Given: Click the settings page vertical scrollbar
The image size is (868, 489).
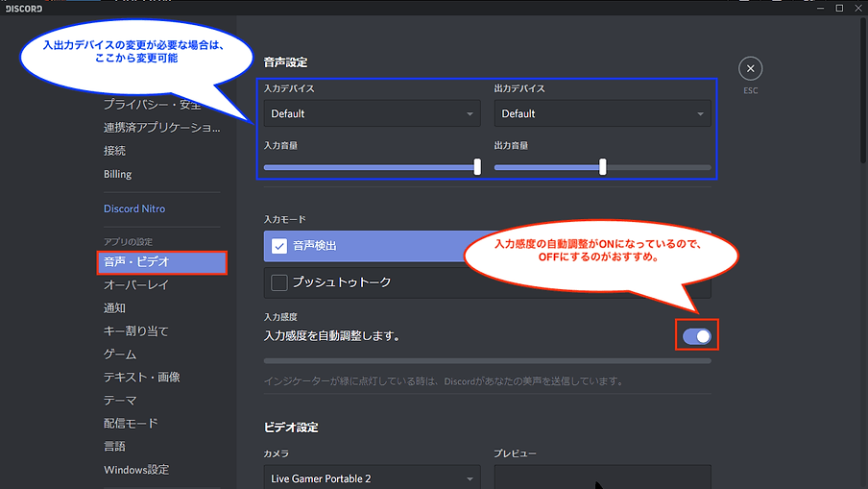Looking at the screenshot, I should (x=863, y=91).
